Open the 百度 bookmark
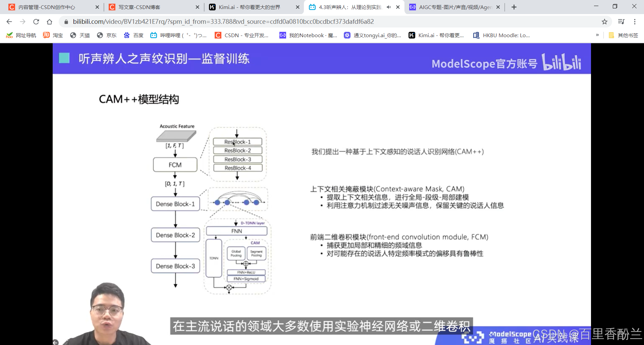The image size is (644, 345). pos(133,35)
